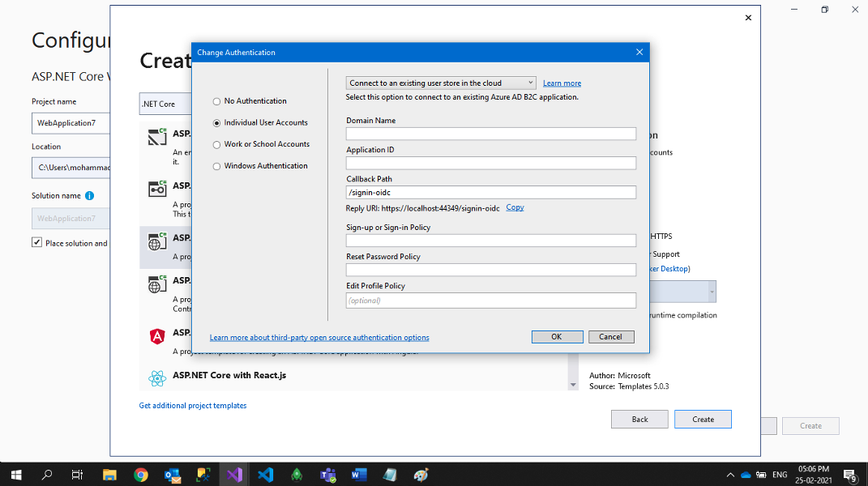This screenshot has height=486, width=868.
Task: Open the user store connection dropdown
Action: pyautogui.click(x=441, y=83)
